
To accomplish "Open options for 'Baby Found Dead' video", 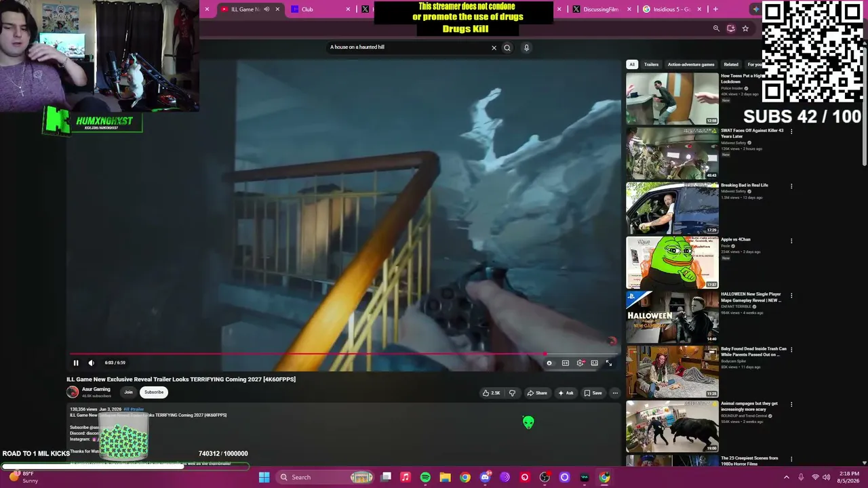I will point(791,350).
